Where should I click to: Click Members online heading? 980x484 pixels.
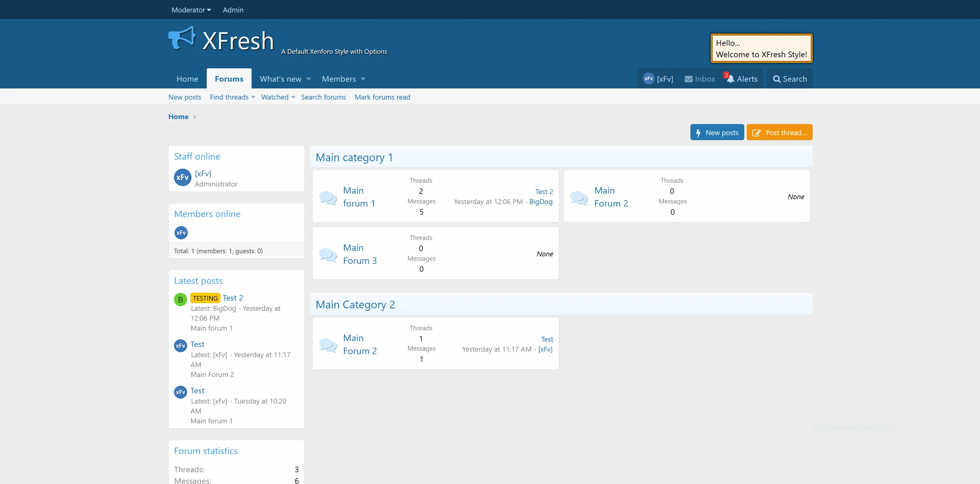click(207, 214)
